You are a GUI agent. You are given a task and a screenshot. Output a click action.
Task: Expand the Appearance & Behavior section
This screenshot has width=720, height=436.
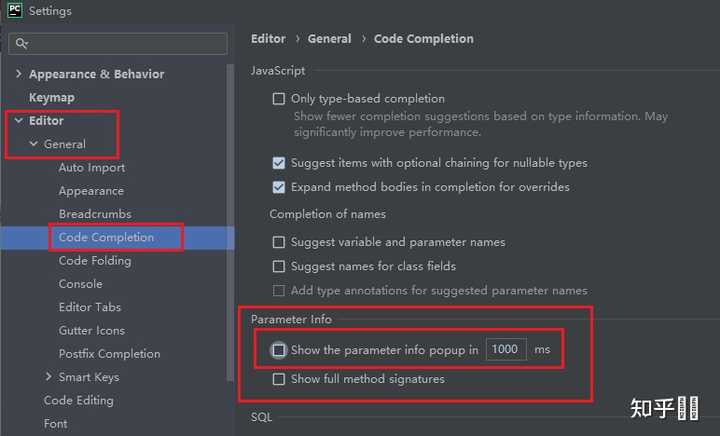click(18, 73)
